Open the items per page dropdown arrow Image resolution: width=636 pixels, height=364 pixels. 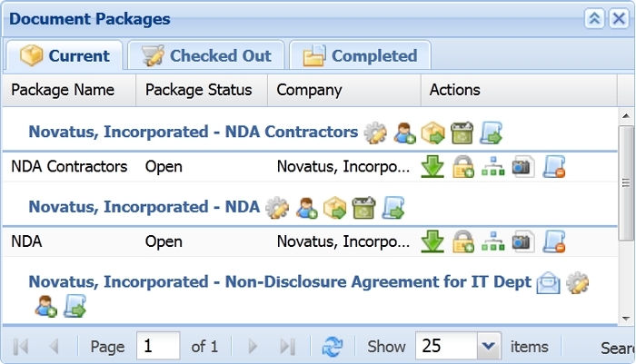pyautogui.click(x=489, y=346)
